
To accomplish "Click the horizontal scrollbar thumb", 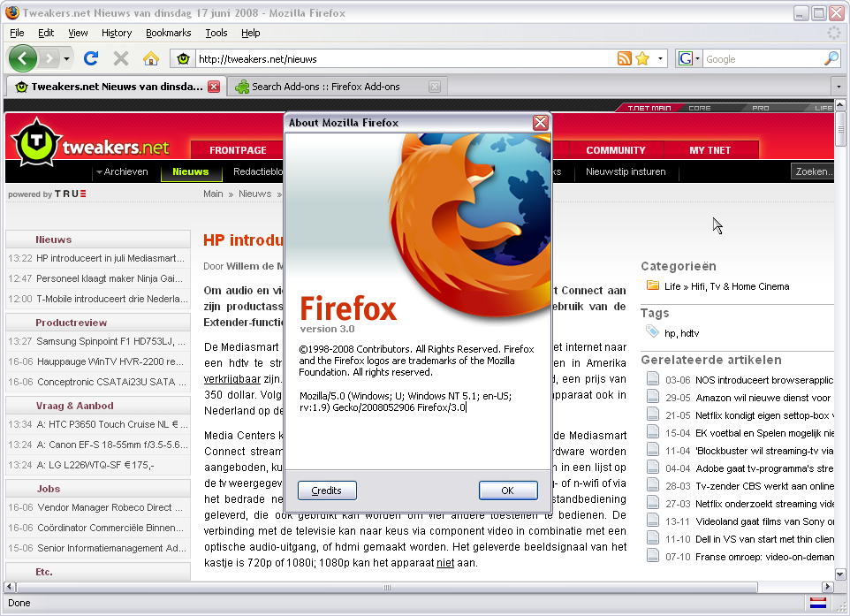I will [387, 587].
